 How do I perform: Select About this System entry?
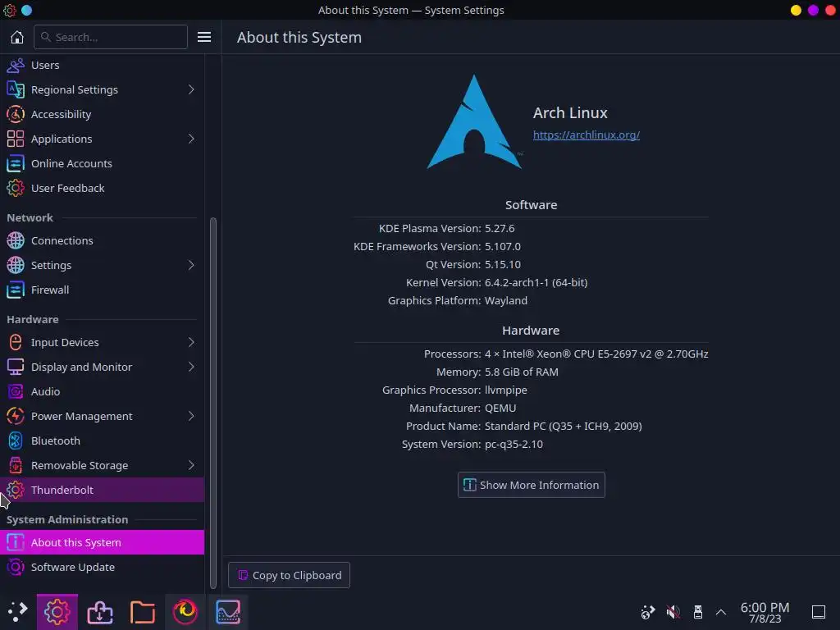(102, 542)
